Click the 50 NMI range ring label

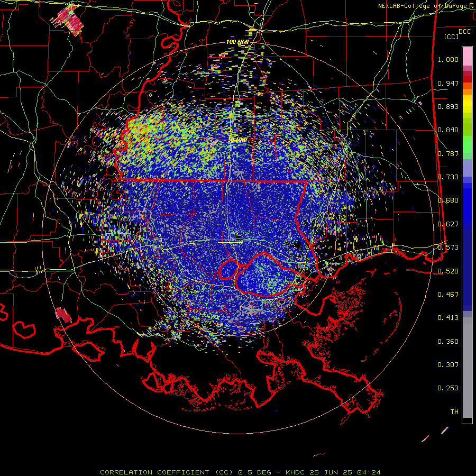coord(237,140)
